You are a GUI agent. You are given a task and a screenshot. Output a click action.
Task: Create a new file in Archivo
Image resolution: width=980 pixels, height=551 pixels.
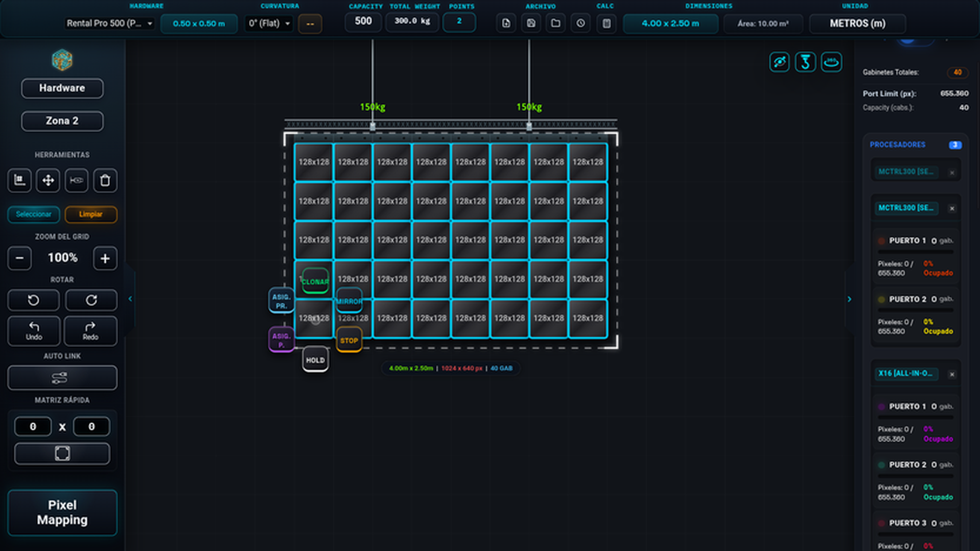(x=506, y=23)
